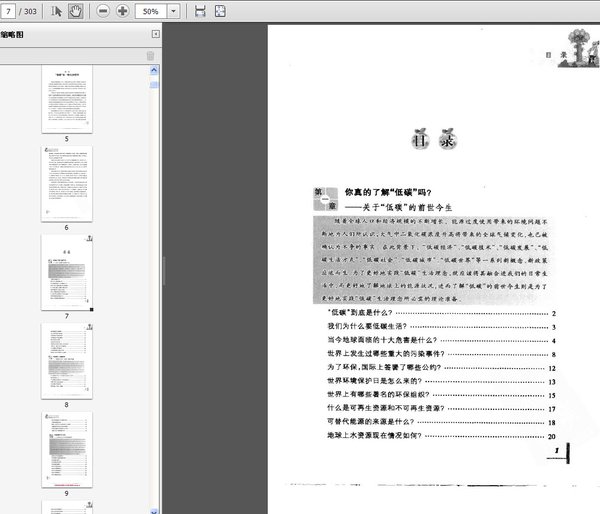
Task: Zoom out with the minus button
Action: coord(103,11)
